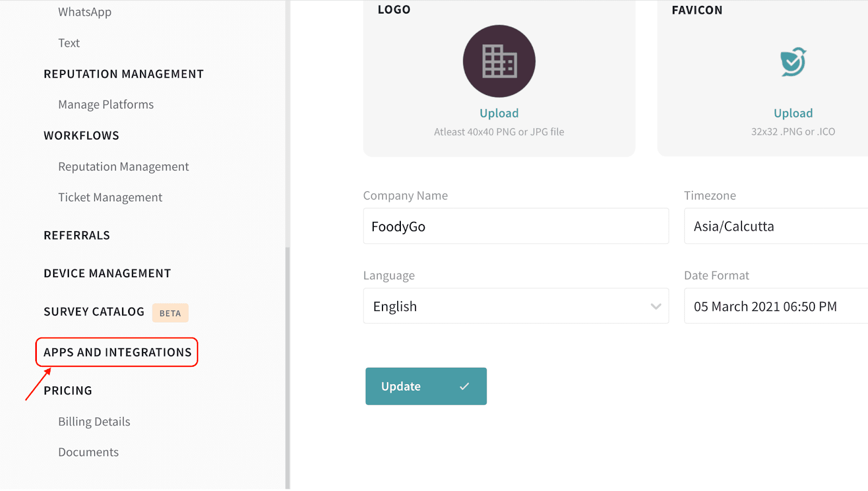
Task: Open Apps and Integrations section
Action: (117, 353)
